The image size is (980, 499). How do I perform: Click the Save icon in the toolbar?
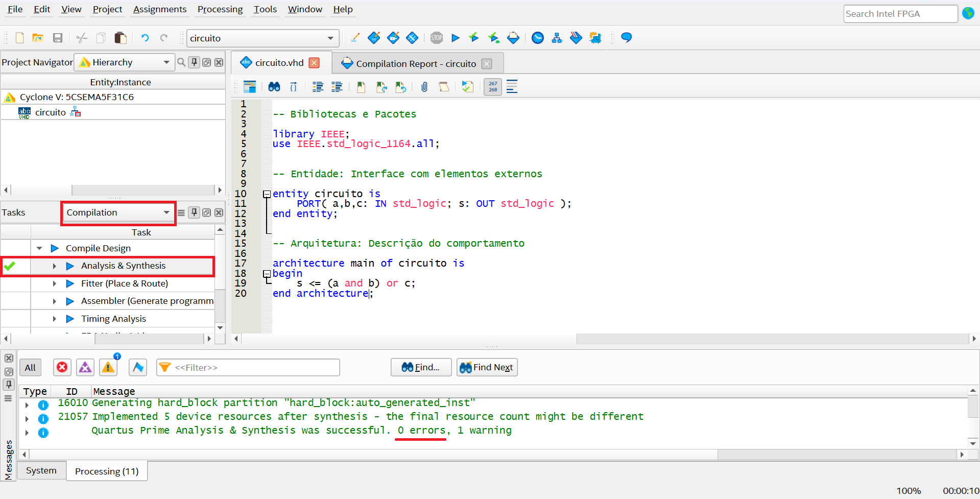(58, 38)
